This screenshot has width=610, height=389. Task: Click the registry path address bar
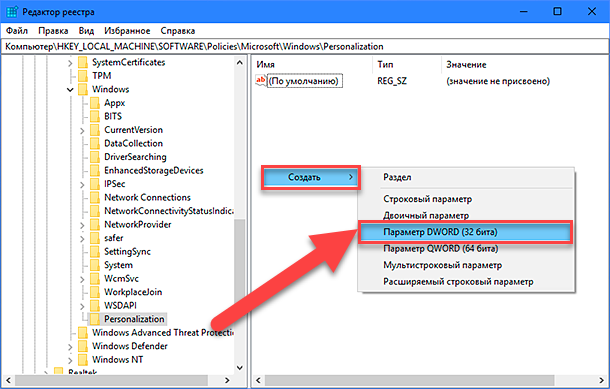click(x=305, y=47)
